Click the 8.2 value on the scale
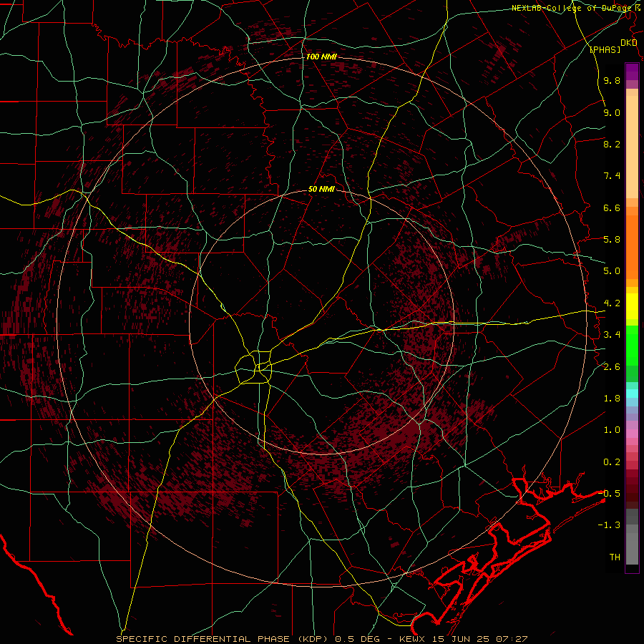The width and height of the screenshot is (644, 644). coord(612,144)
